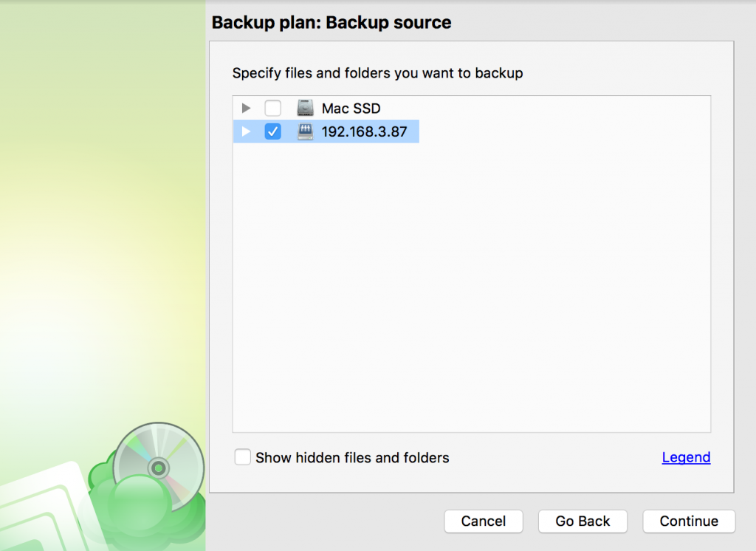This screenshot has width=756, height=551.
Task: Enable Show hidden files and folders checkbox
Action: point(242,457)
